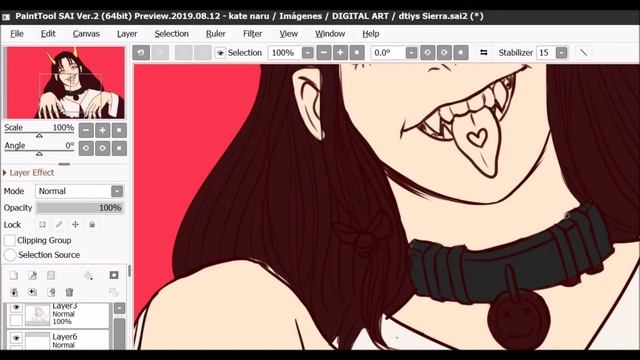Select Layer3 in the layer list

(x=58, y=315)
